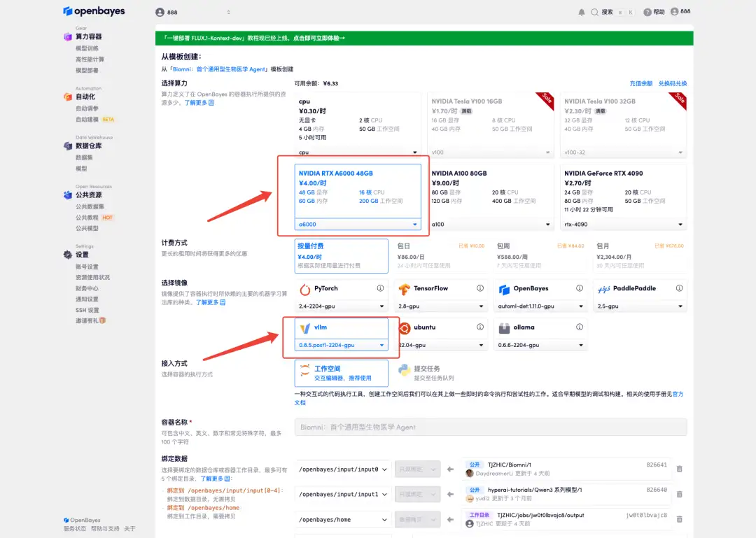The image size is (756, 538).
Task: Go to 自动调参 in sidebar
Action: pyautogui.click(x=87, y=108)
